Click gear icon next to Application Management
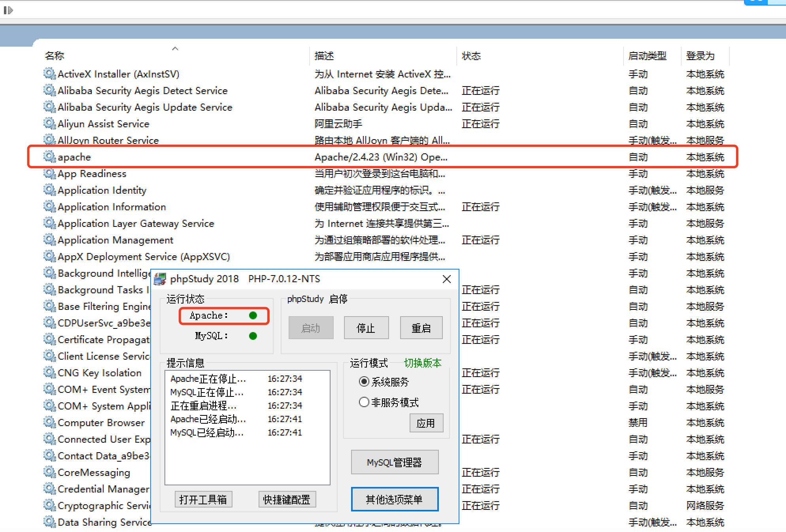The height and width of the screenshot is (532, 786). pyautogui.click(x=49, y=240)
